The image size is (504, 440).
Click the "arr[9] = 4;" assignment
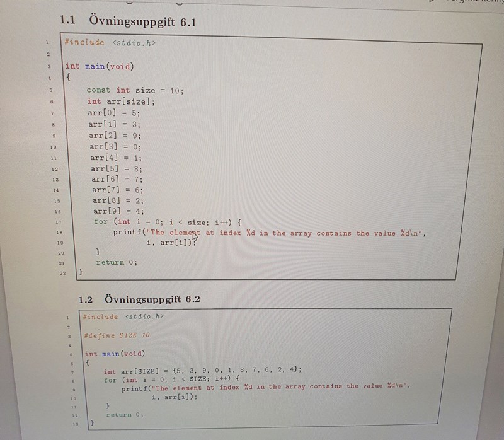tap(119, 211)
